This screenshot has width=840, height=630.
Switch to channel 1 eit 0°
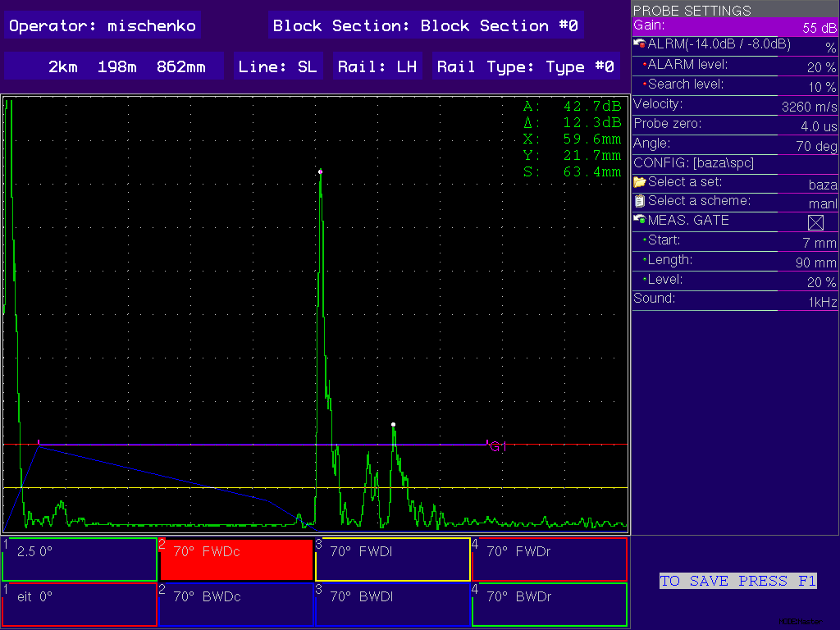[x=80, y=605]
